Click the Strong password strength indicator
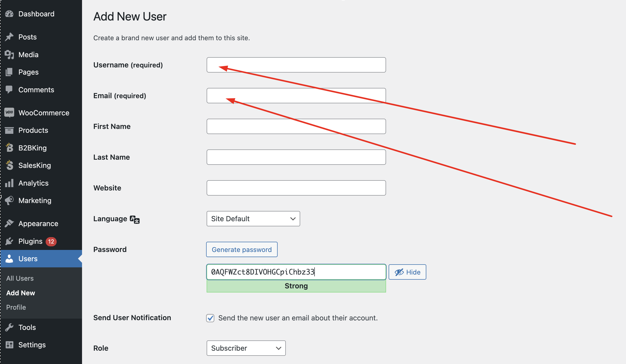The width and height of the screenshot is (626, 364). 296,286
